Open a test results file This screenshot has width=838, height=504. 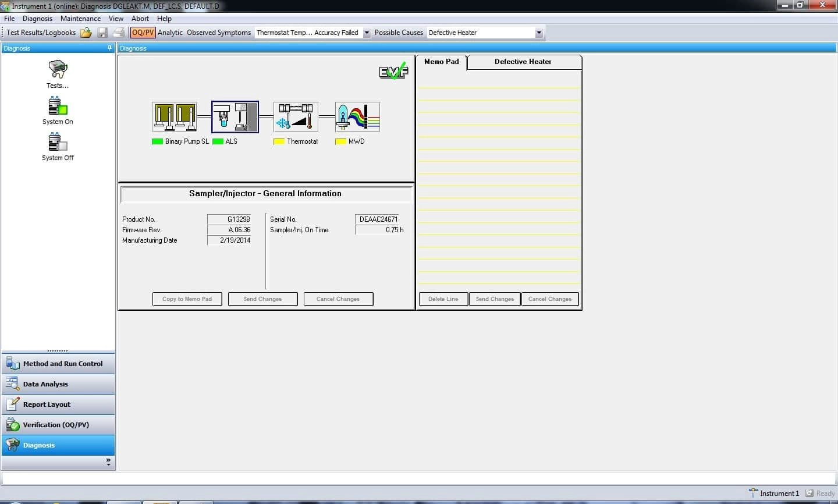click(86, 33)
